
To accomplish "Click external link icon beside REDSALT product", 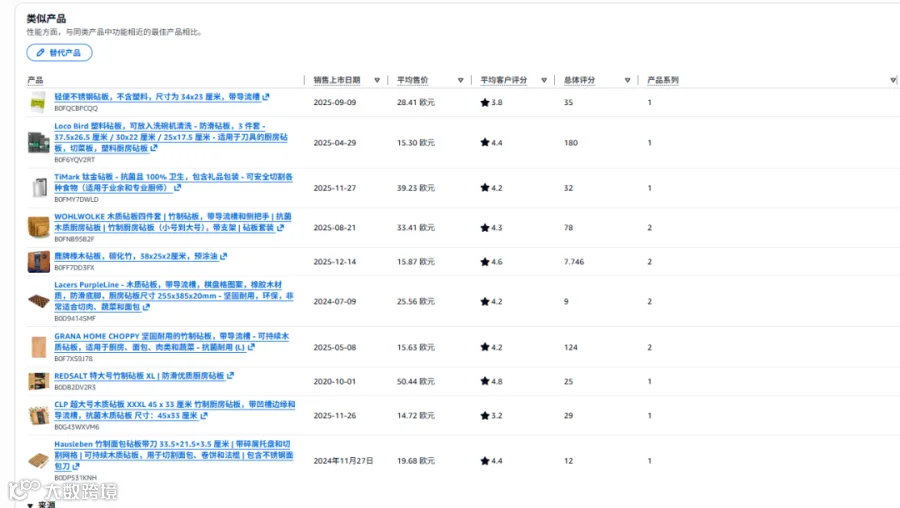I will [230, 375].
